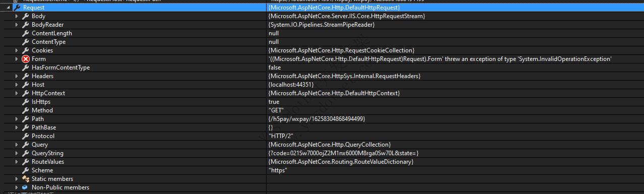Viewport: 644px width, 194px height.
Task: Select the IsHttps property name
Action: click(42, 102)
